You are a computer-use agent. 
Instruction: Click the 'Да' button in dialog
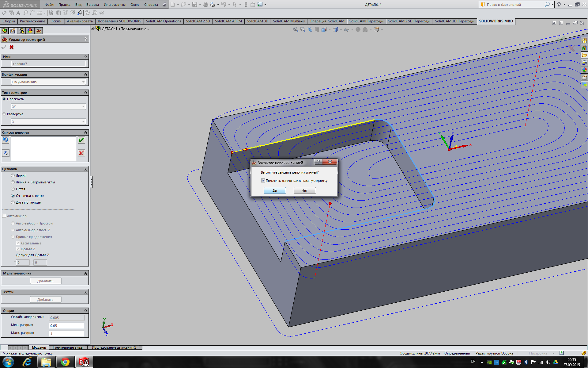click(x=274, y=190)
